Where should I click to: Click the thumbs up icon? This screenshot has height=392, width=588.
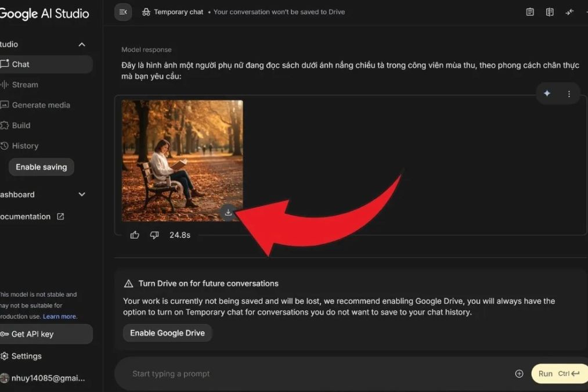click(x=135, y=235)
